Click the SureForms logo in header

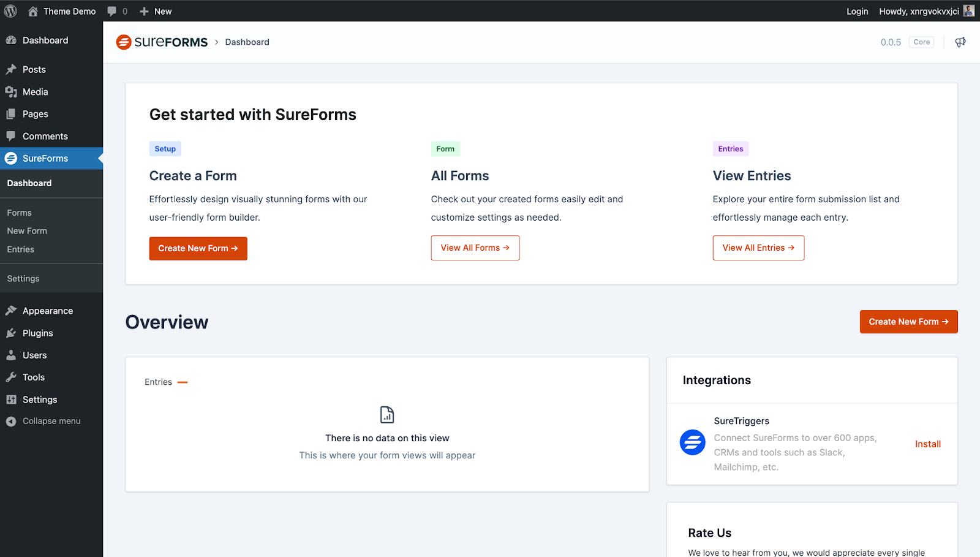(x=162, y=42)
